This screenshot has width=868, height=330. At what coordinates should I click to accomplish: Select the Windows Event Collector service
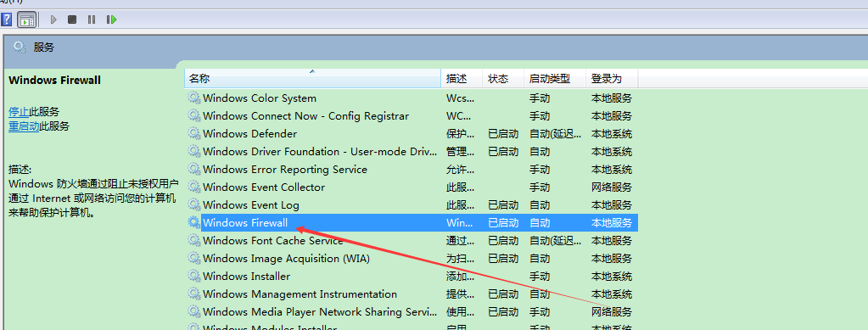click(264, 187)
